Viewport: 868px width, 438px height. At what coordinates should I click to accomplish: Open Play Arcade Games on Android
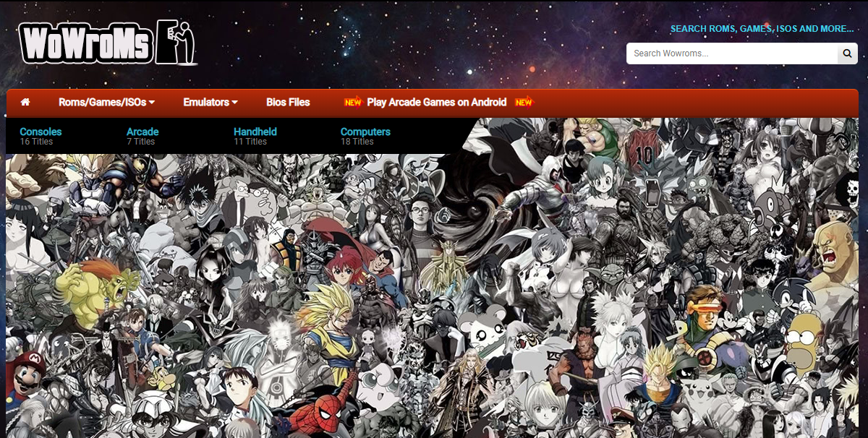(437, 103)
